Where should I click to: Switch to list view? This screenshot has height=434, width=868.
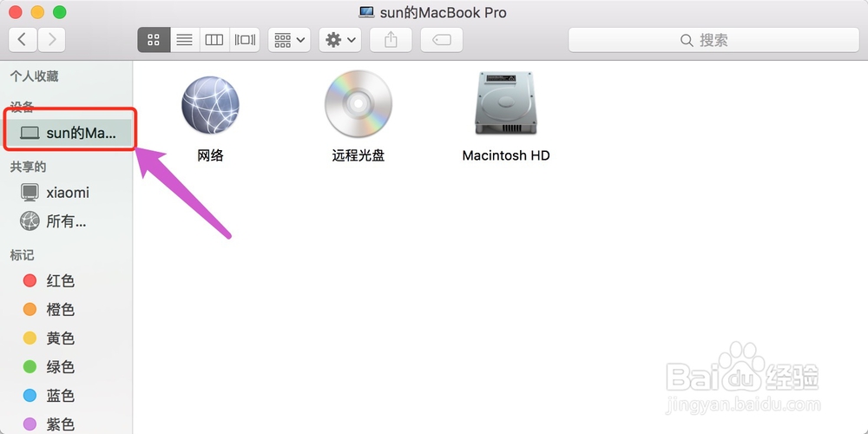(x=184, y=40)
